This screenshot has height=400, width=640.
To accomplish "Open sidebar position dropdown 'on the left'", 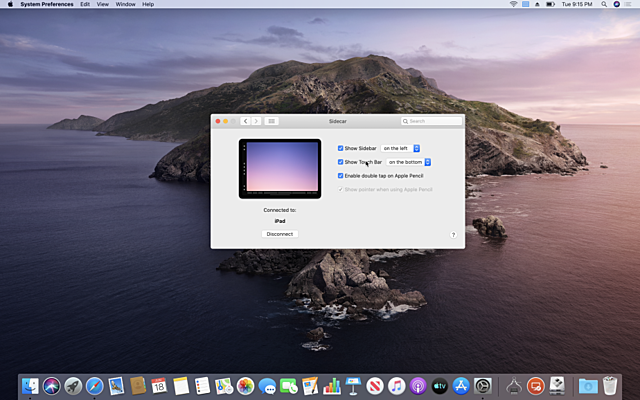I will [x=400, y=148].
